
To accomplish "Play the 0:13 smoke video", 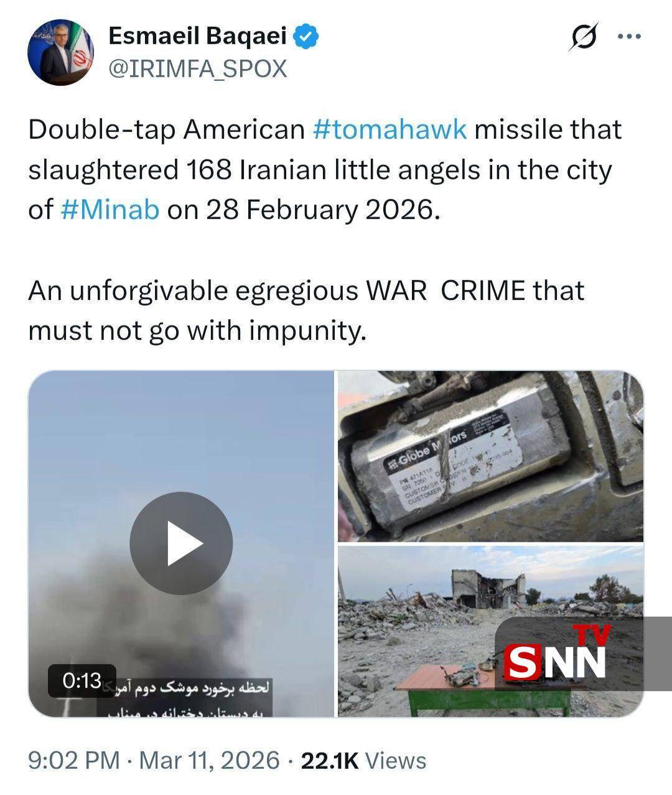I will [181, 543].
